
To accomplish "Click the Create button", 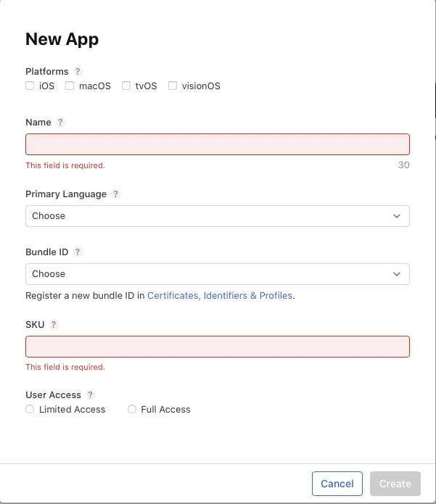I will pos(395,484).
